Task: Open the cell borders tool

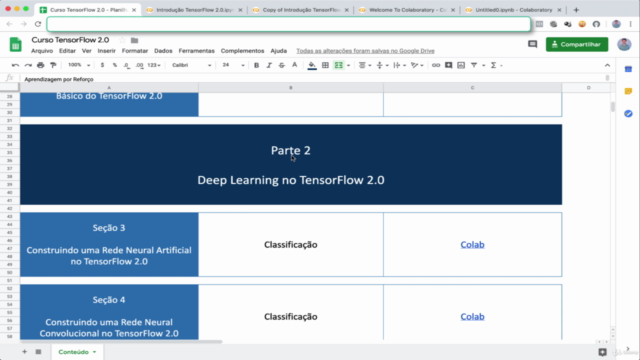Action: [325, 65]
